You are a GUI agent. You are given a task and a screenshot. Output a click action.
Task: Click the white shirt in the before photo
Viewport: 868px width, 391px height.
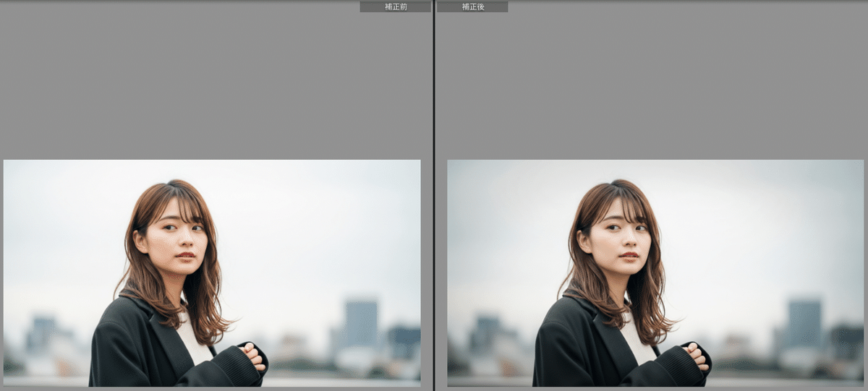tap(192, 340)
